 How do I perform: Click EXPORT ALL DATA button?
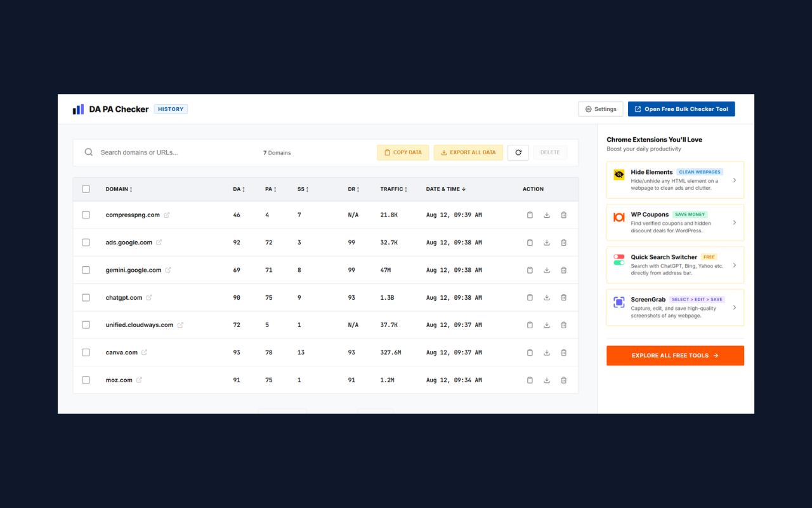click(468, 152)
